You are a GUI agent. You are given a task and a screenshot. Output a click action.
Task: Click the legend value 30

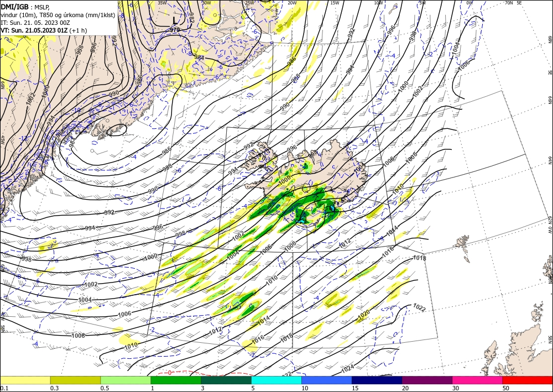point(456,388)
